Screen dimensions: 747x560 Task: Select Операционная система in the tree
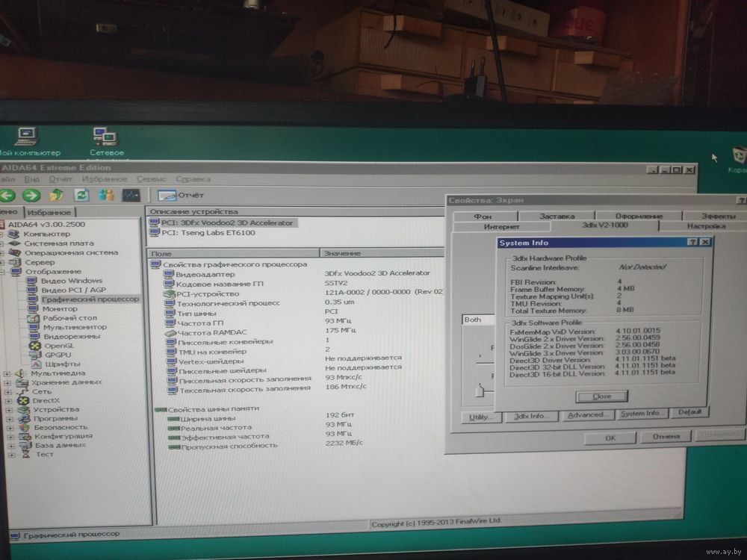(71, 253)
